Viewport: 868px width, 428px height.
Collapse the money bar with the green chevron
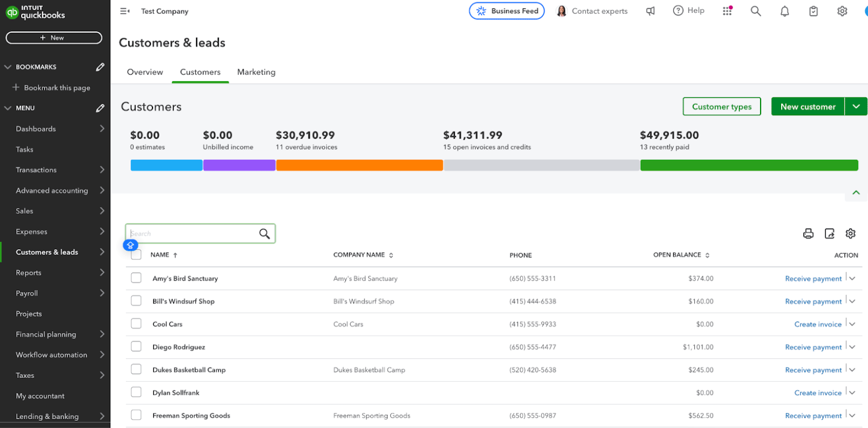click(x=856, y=193)
